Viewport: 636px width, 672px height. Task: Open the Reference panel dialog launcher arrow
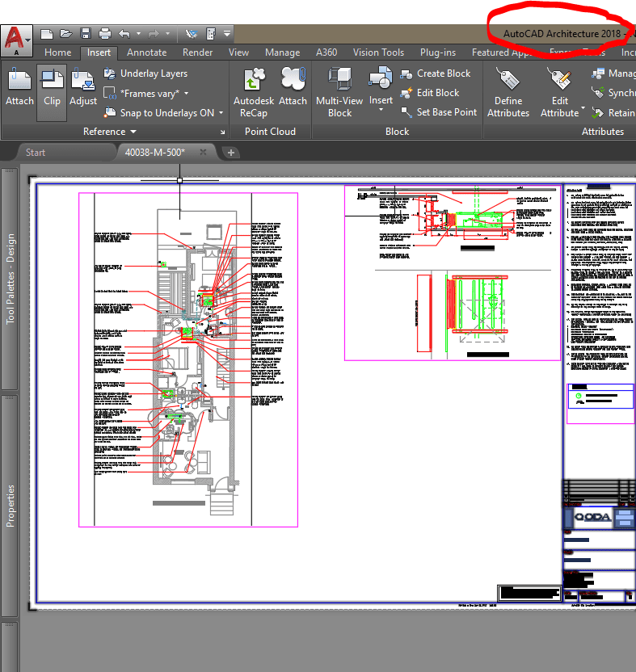click(x=222, y=132)
